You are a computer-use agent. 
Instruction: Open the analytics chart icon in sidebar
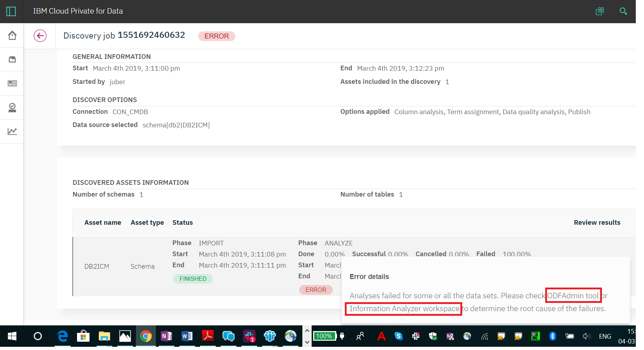(x=12, y=131)
